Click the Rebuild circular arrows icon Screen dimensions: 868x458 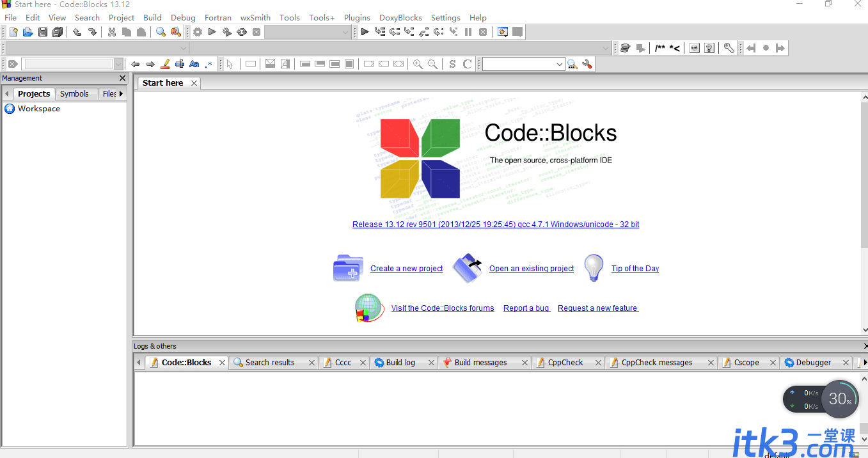click(x=242, y=32)
